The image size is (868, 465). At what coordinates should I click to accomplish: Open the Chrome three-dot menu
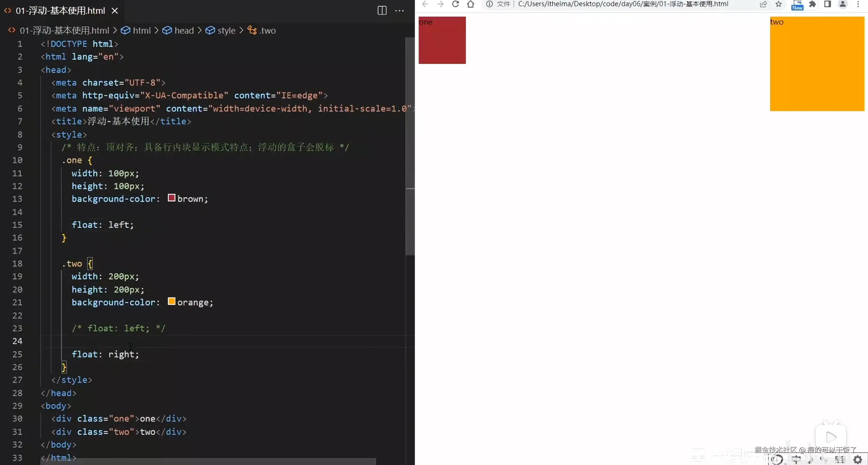(x=858, y=4)
